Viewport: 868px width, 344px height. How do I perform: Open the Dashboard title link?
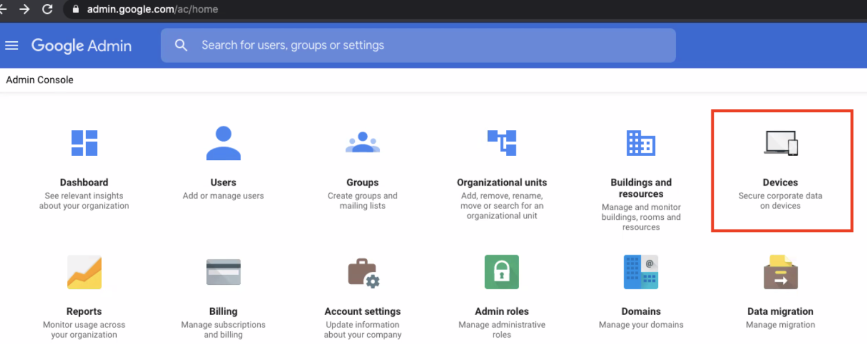[84, 182]
